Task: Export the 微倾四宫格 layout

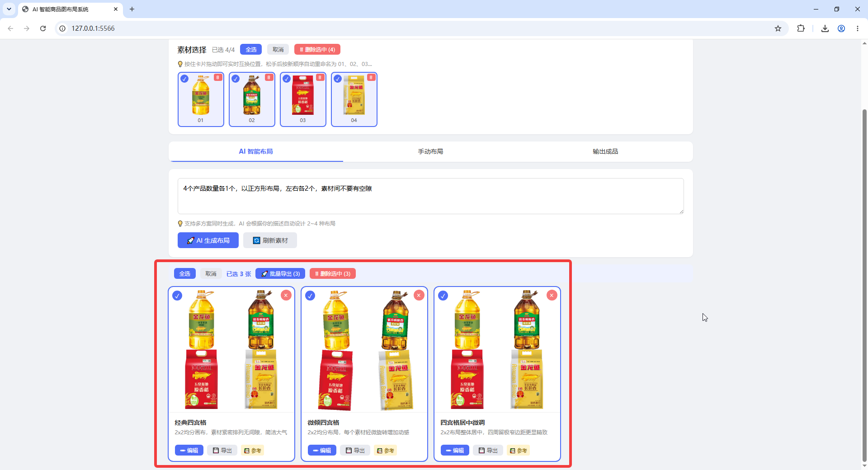Action: click(355, 450)
